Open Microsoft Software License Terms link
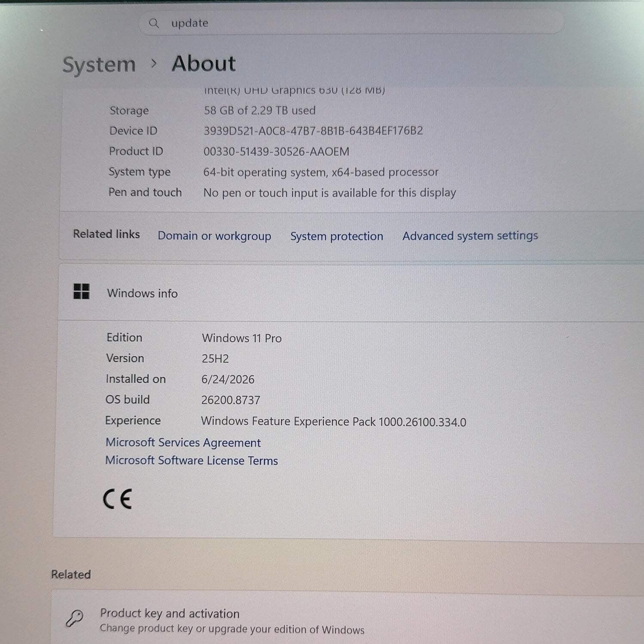This screenshot has width=644, height=644. [x=191, y=460]
